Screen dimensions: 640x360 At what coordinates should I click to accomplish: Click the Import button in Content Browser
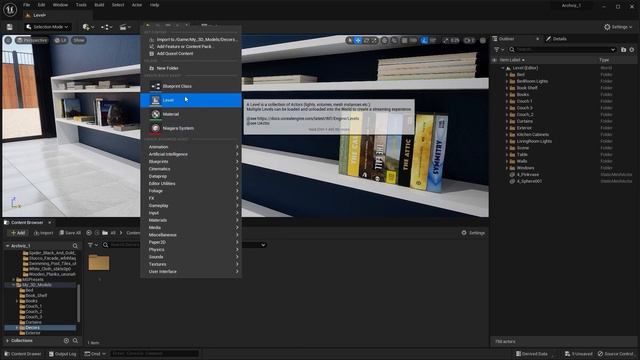point(44,233)
